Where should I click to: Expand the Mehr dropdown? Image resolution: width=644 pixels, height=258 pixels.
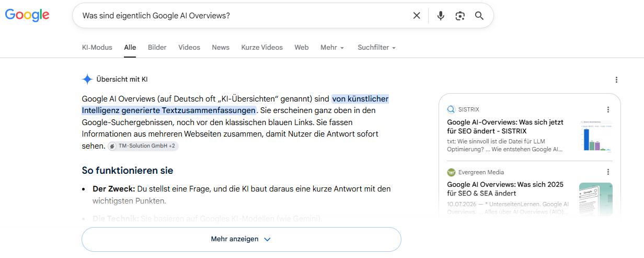point(332,47)
